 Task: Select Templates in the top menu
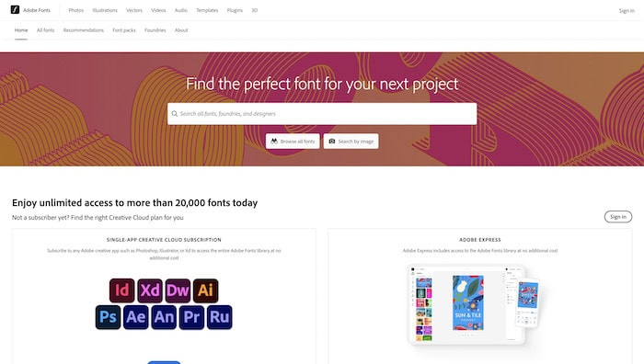[207, 10]
